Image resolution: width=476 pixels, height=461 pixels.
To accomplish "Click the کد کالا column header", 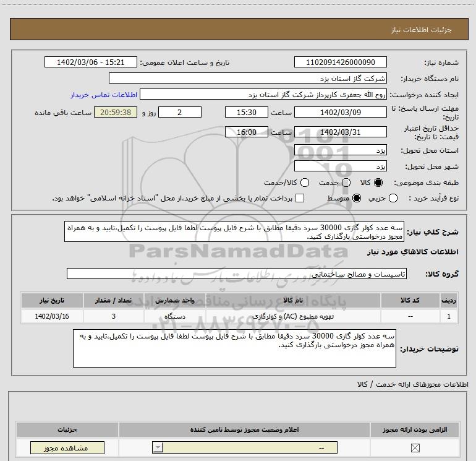I will point(410,300).
